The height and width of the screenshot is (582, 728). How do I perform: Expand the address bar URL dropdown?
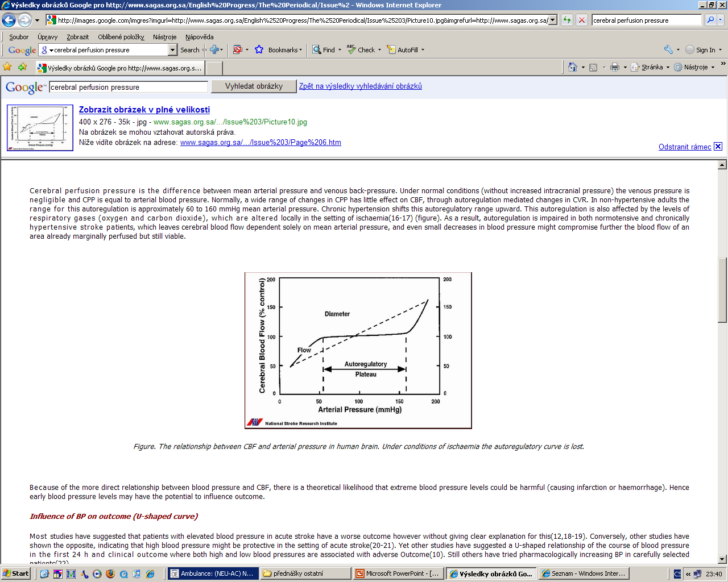(553, 20)
